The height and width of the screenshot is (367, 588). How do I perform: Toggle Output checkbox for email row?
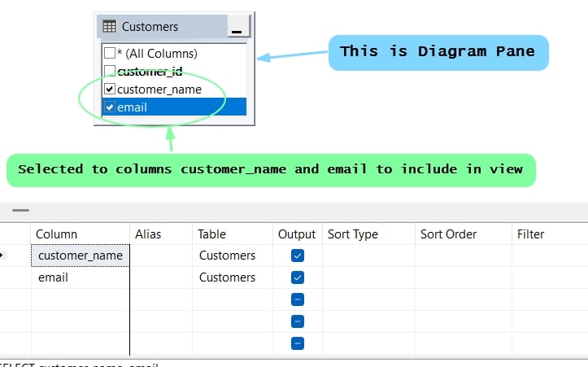(x=298, y=277)
